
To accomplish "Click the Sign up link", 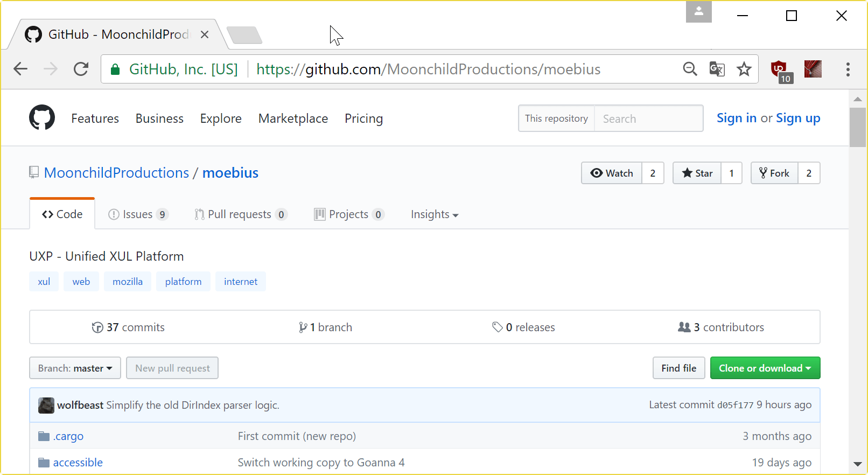I will pos(798,118).
